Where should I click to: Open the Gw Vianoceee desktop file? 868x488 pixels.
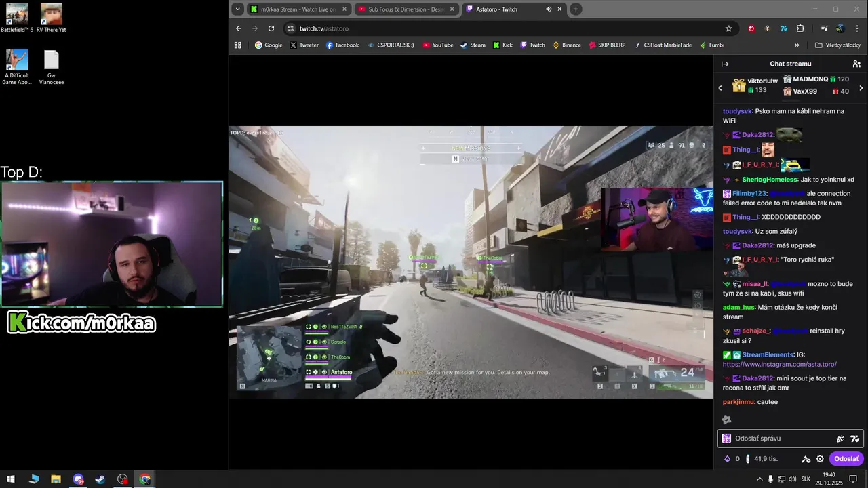point(52,68)
